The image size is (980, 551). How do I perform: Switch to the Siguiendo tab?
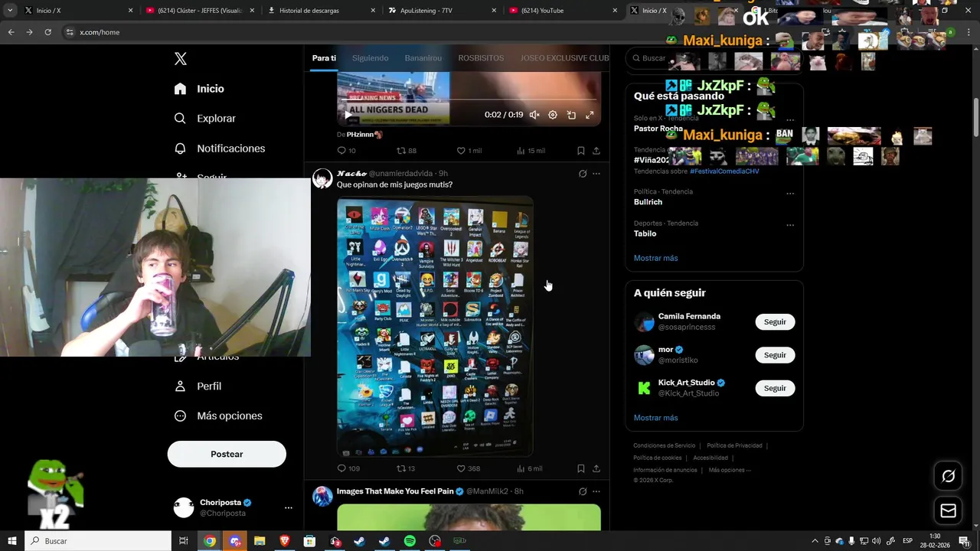coord(370,58)
